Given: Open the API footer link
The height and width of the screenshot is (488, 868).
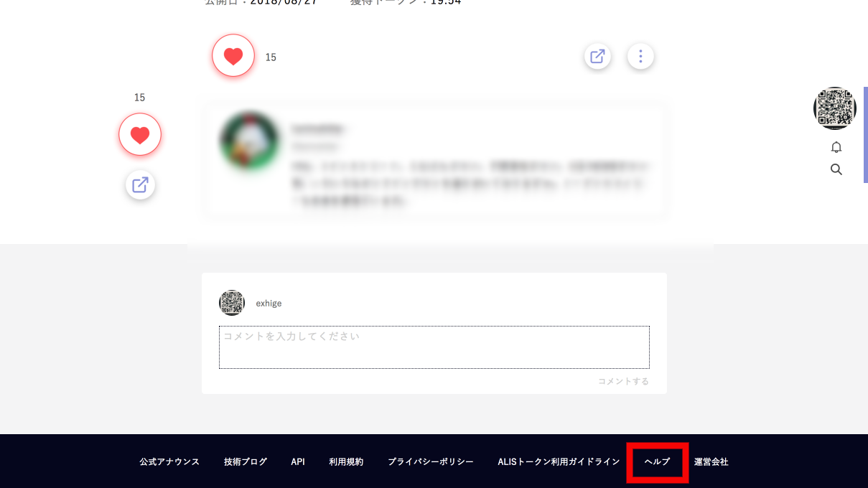Looking at the screenshot, I should pos(298,462).
